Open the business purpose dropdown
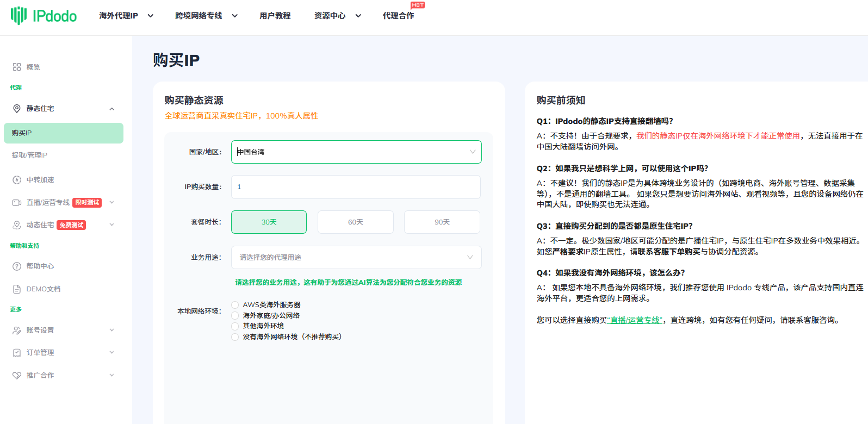This screenshot has height=424, width=868. (x=356, y=258)
